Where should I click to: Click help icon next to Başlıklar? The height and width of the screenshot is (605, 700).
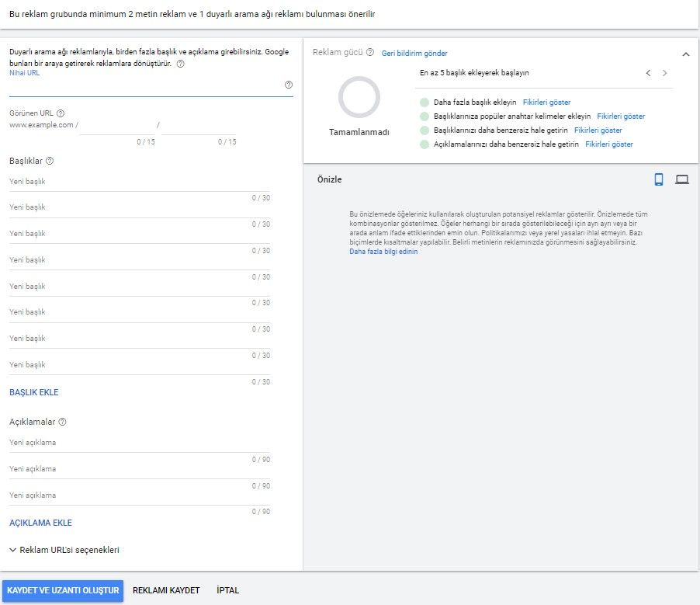(x=50, y=161)
